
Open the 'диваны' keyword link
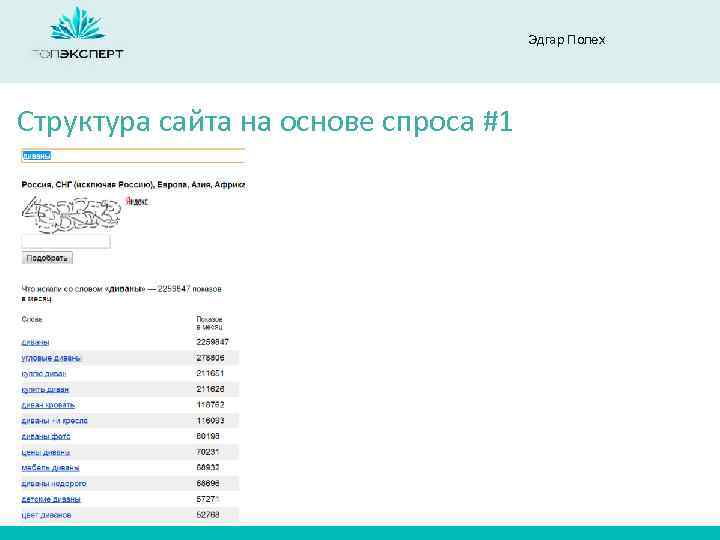click(35, 342)
